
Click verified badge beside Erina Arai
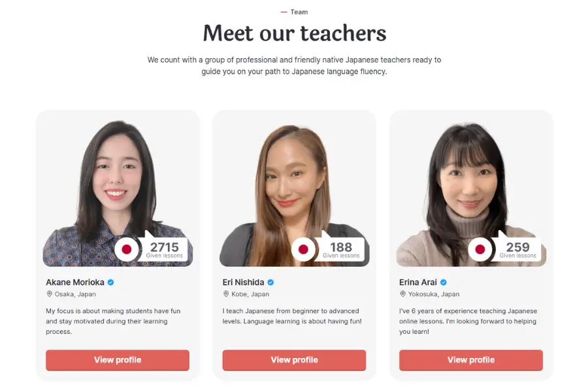[443, 282]
